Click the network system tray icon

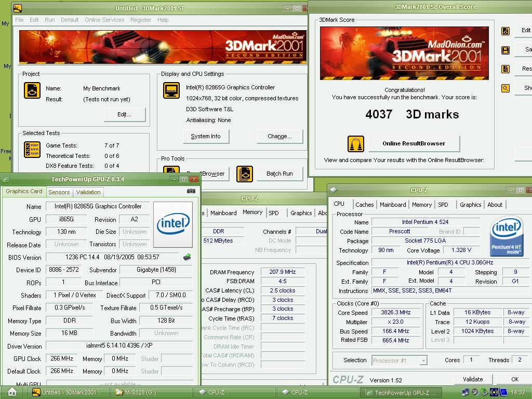[465, 392]
